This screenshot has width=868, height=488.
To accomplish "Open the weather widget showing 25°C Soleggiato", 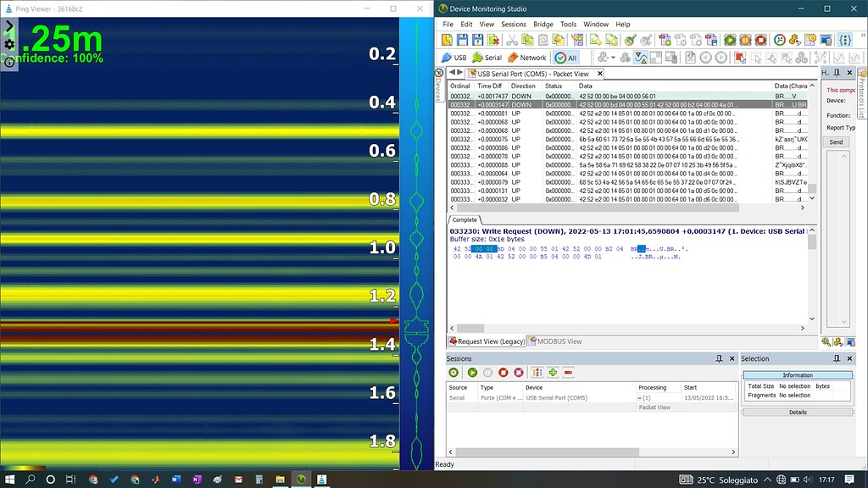I will pyautogui.click(x=716, y=479).
